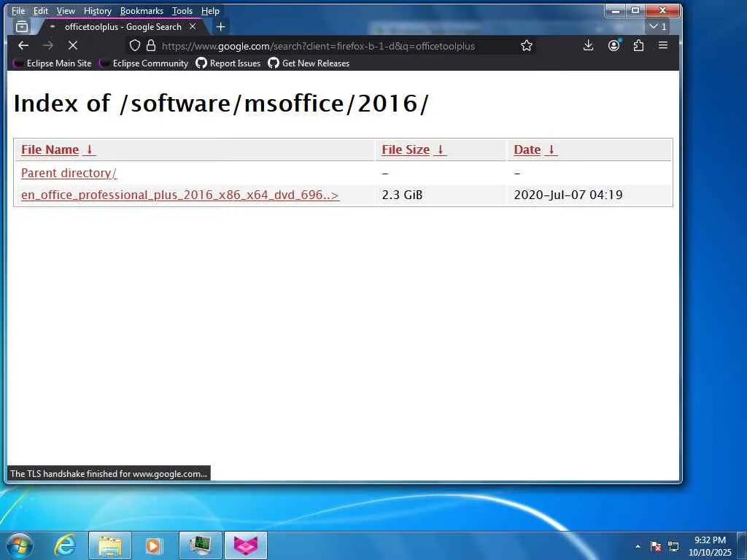The image size is (747, 560).
Task: Click the forward navigation arrow
Action: click(x=47, y=45)
